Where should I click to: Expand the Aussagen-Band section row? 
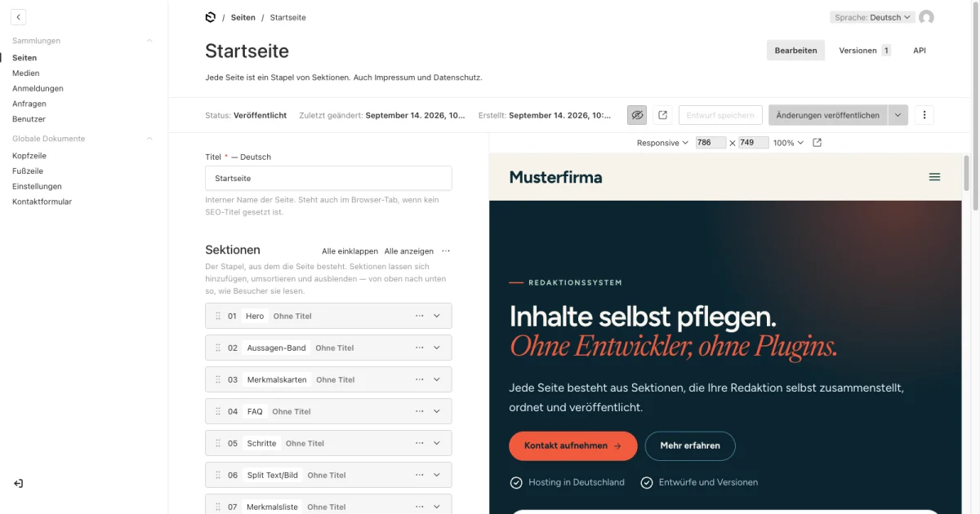point(437,348)
